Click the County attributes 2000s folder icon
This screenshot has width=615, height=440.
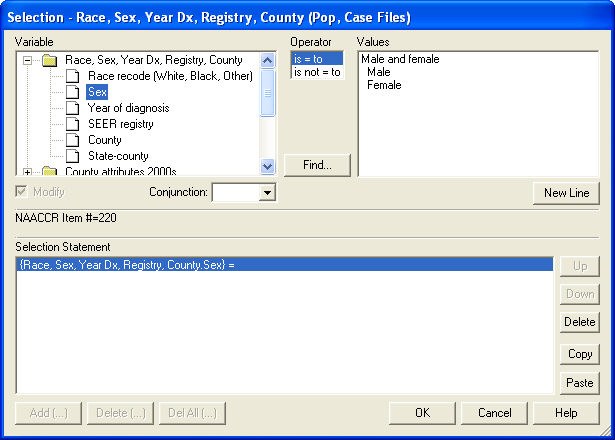[x=50, y=171]
